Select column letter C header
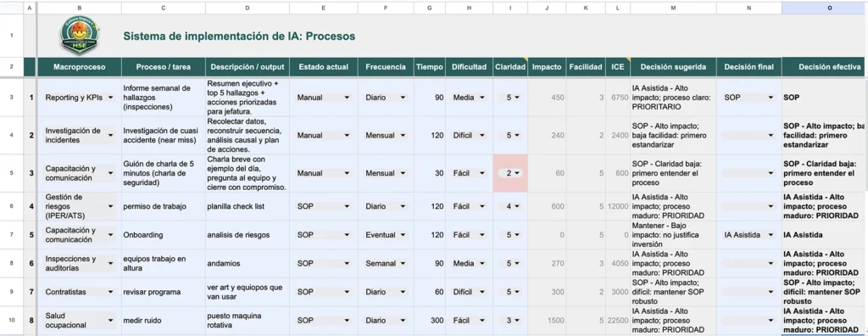The height and width of the screenshot is (336, 868). [x=164, y=8]
